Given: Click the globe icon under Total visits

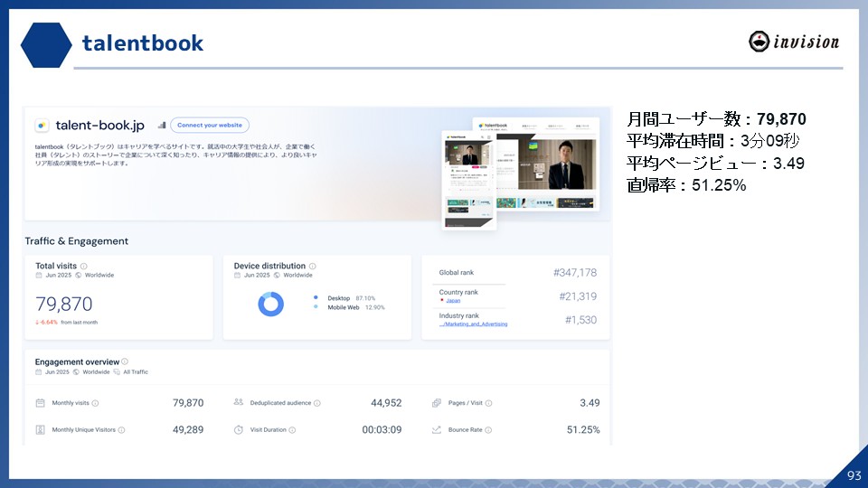Looking at the screenshot, I should tap(78, 275).
